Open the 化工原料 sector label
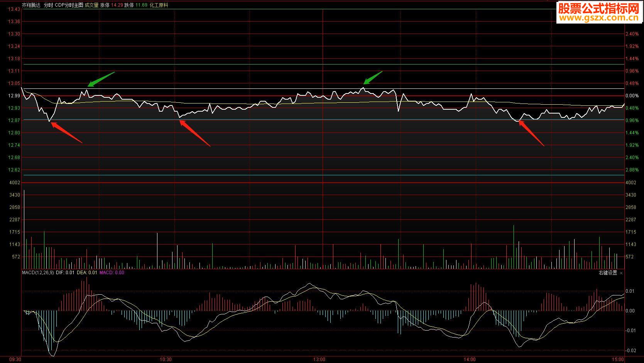Image resolution: width=644 pixels, height=363 pixels. tap(159, 5)
